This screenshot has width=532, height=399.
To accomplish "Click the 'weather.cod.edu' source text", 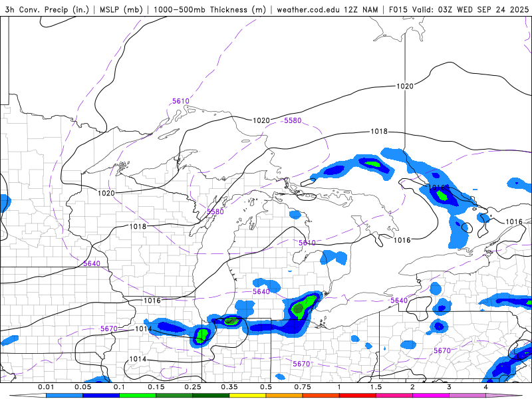I will pyautogui.click(x=309, y=9).
